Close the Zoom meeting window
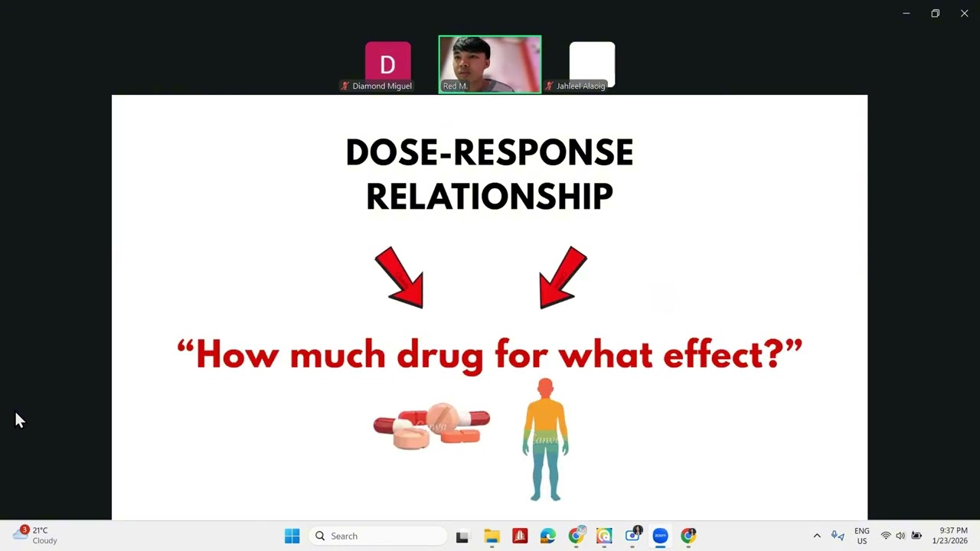 [x=964, y=13]
